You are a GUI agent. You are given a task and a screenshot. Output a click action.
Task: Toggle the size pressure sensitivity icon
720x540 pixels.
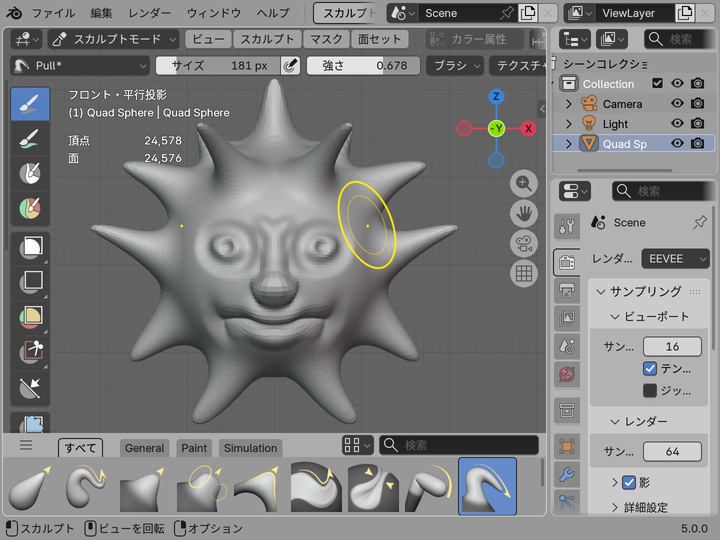290,66
